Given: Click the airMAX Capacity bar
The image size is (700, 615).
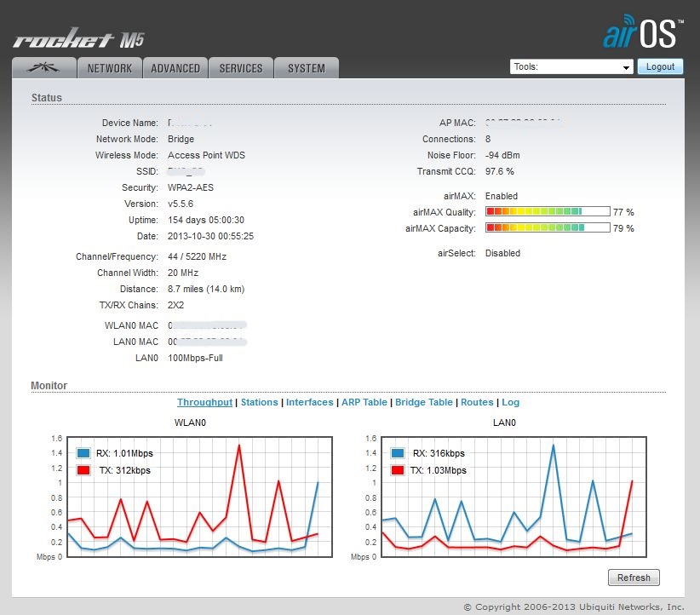Looking at the screenshot, I should 548,227.
